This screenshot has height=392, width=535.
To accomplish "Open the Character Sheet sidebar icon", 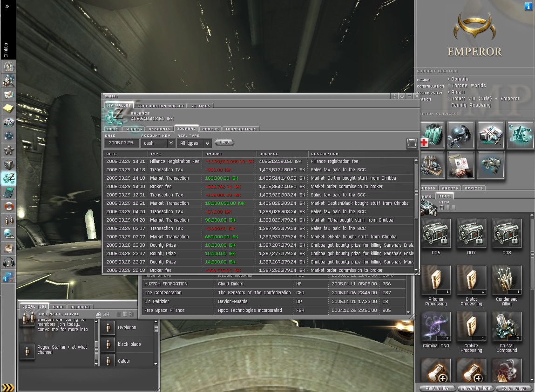I will click(8, 66).
